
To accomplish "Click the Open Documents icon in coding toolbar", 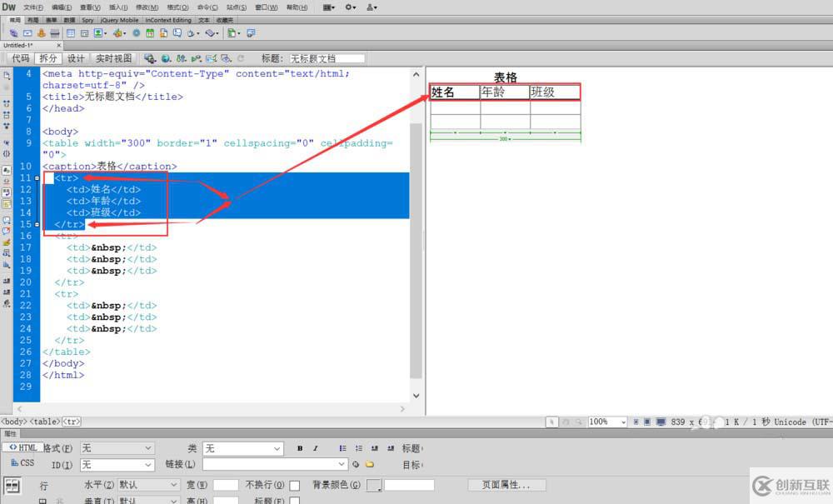I will tap(7, 76).
